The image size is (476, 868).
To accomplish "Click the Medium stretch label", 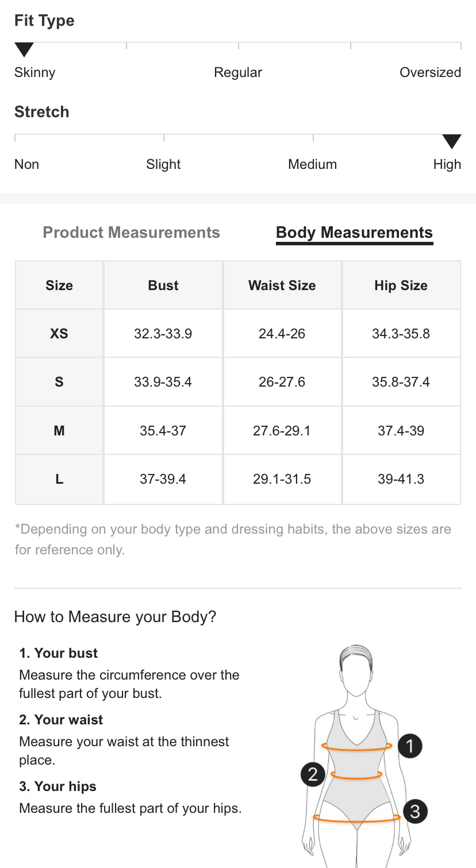I will coord(312,165).
